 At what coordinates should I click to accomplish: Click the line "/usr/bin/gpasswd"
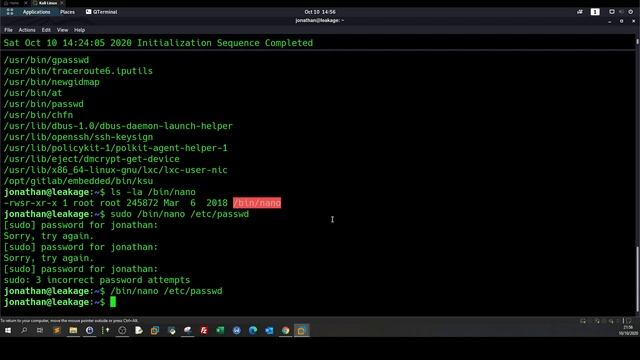(46, 60)
